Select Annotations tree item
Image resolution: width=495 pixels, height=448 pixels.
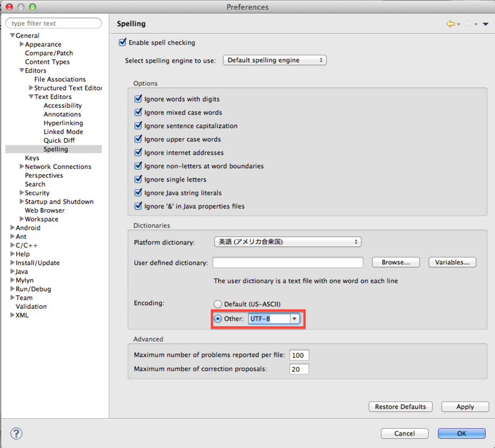coord(62,114)
